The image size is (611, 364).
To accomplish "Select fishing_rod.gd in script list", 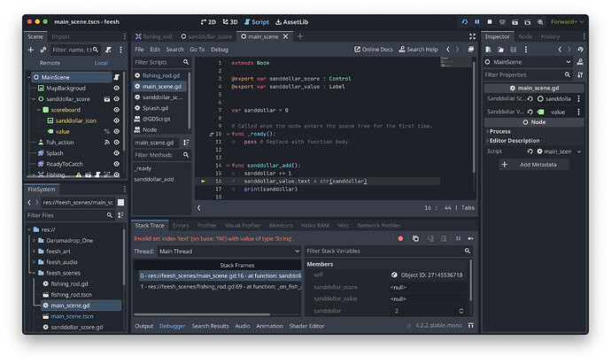I will [x=160, y=75].
